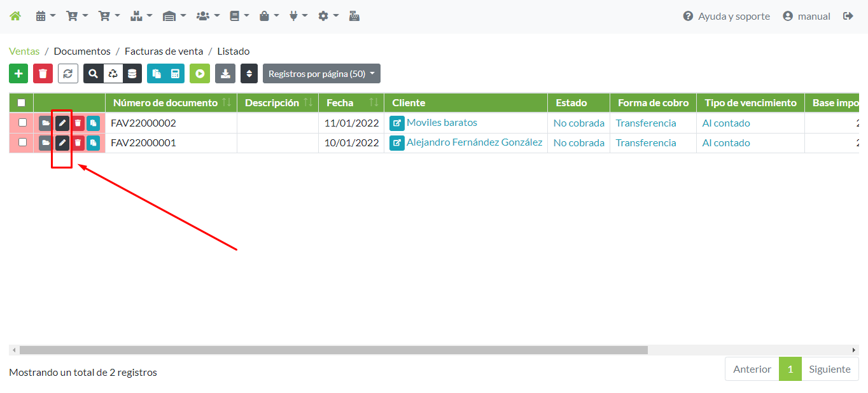This screenshot has height=393, width=868.
Task: Check the box for invoice FAV22000002
Action: tap(22, 123)
